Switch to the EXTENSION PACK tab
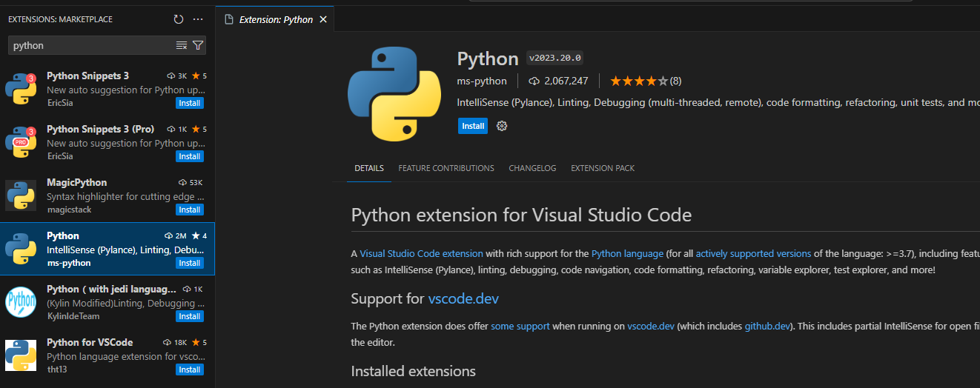The width and height of the screenshot is (980, 388). pyautogui.click(x=603, y=168)
